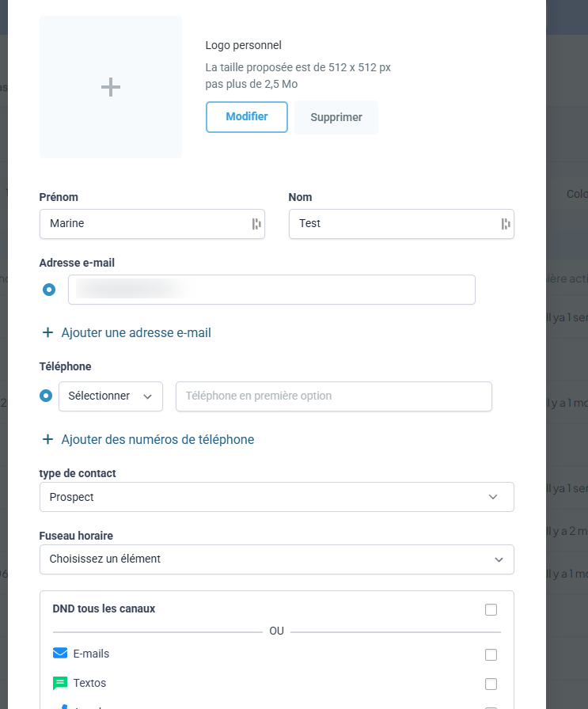Click plus icon beside Ajouter une adresse e-mail

point(47,333)
